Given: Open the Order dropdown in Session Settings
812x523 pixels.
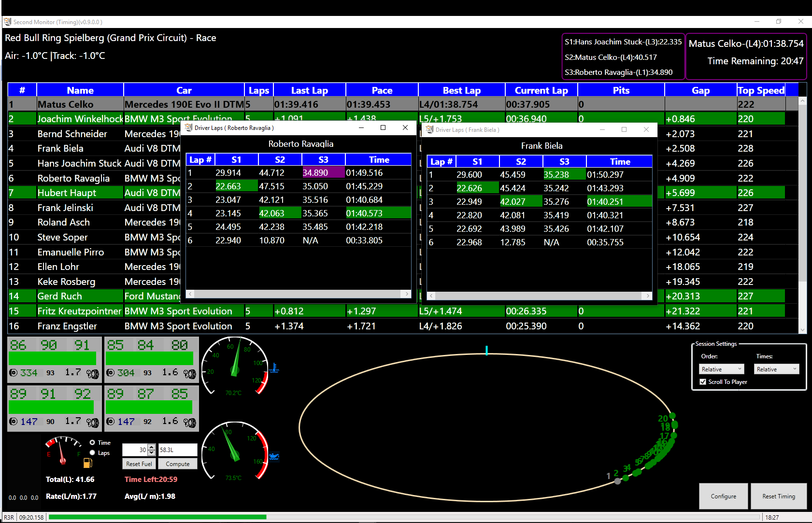Looking at the screenshot, I should [x=722, y=369].
